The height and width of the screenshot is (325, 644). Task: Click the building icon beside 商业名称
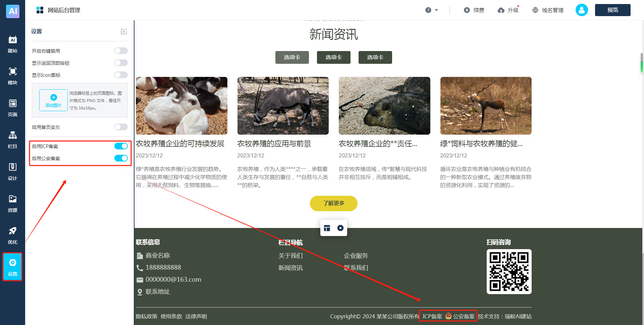pyautogui.click(x=140, y=256)
